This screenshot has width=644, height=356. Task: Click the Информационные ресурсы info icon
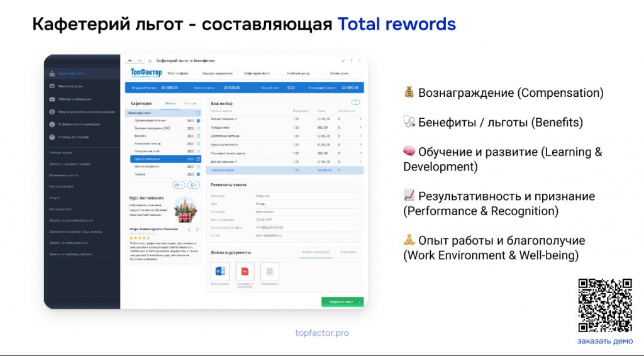pyautogui.click(x=52, y=125)
